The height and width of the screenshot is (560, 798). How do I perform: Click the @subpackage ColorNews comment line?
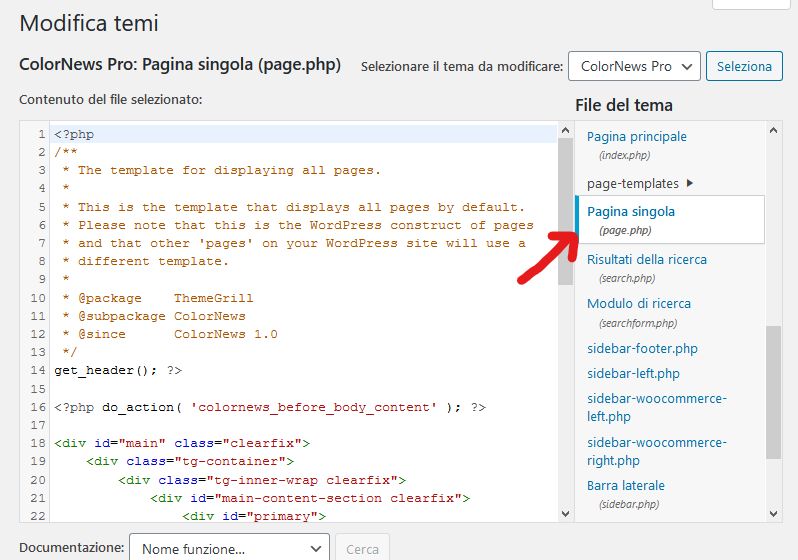[x=154, y=316]
